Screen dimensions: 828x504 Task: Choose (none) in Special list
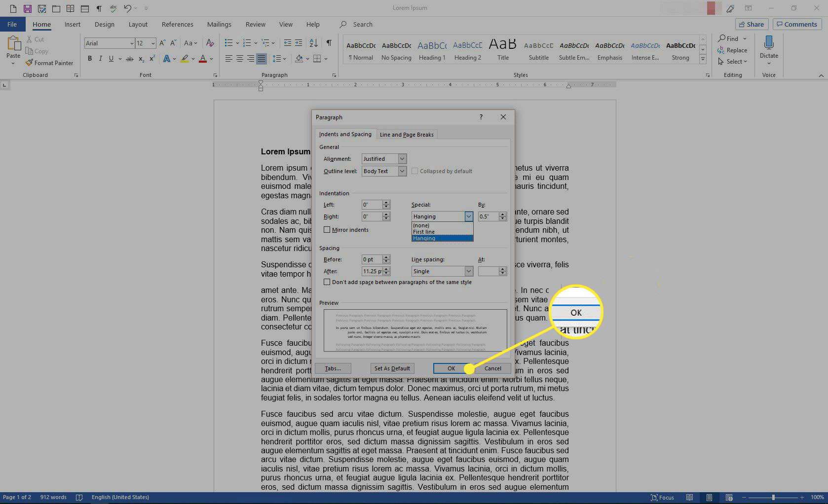442,225
